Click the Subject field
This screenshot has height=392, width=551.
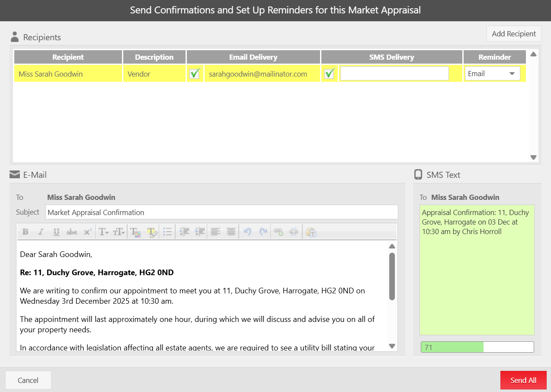coord(222,212)
